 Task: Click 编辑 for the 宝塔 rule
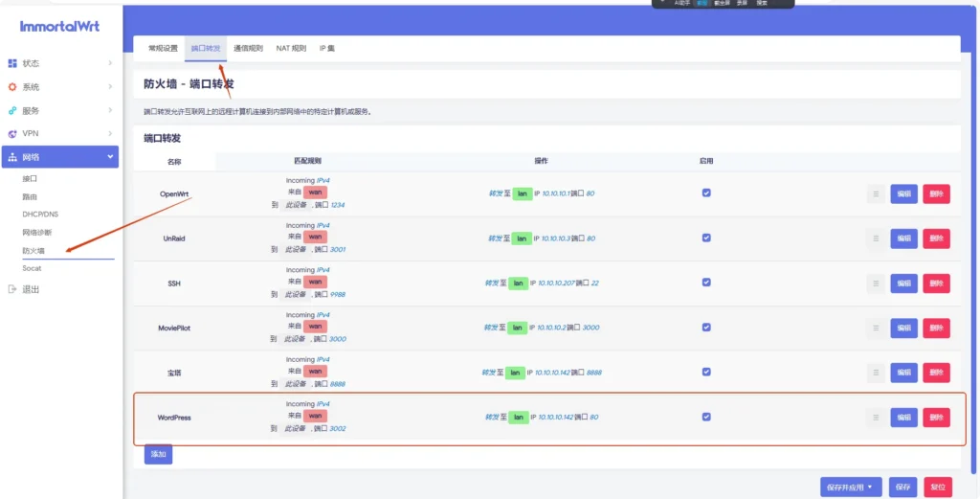903,373
